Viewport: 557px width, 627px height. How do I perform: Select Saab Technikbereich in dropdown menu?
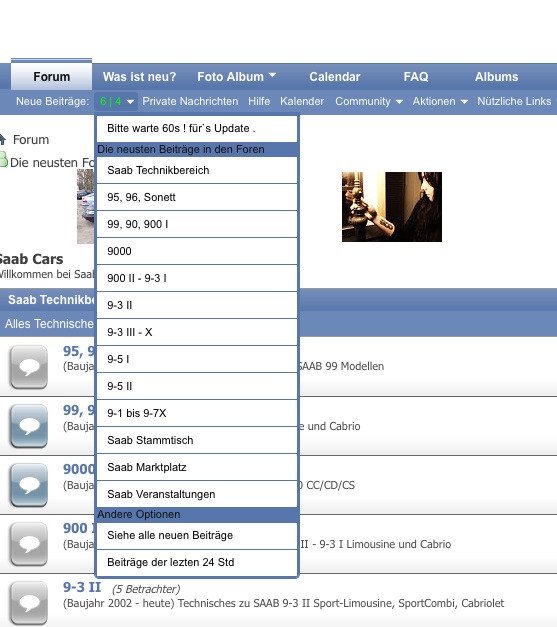197,170
